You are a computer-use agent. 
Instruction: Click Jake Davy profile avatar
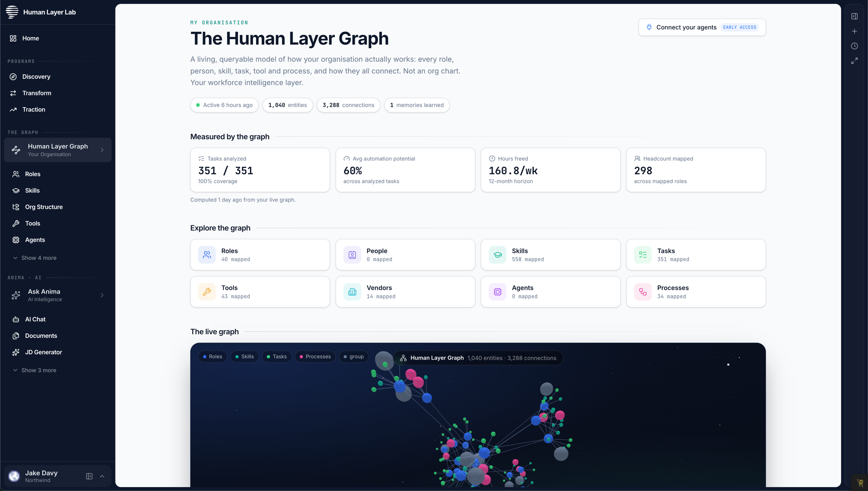tap(14, 477)
